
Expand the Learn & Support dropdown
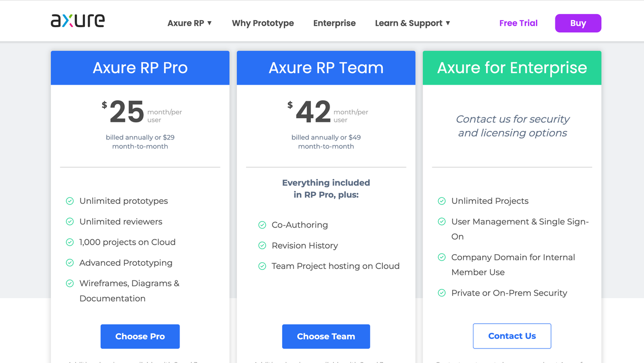413,23
